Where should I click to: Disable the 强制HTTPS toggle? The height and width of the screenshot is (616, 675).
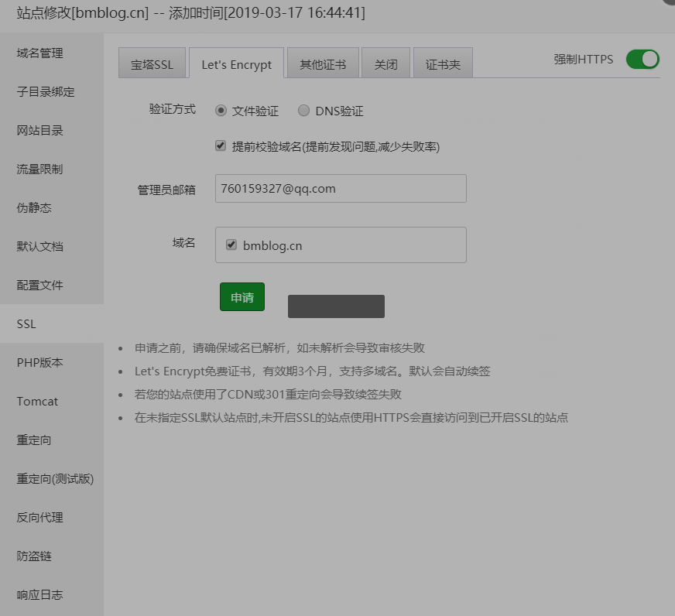coord(642,59)
